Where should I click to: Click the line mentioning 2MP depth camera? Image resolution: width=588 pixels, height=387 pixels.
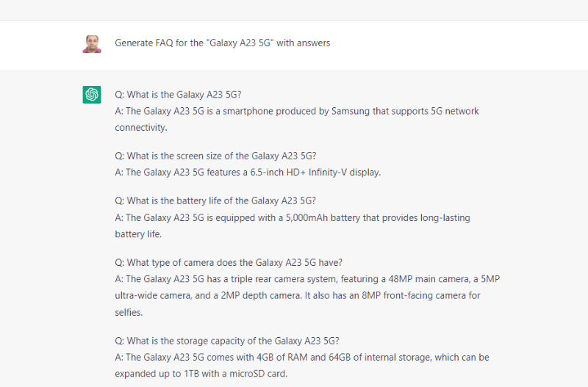tap(297, 295)
